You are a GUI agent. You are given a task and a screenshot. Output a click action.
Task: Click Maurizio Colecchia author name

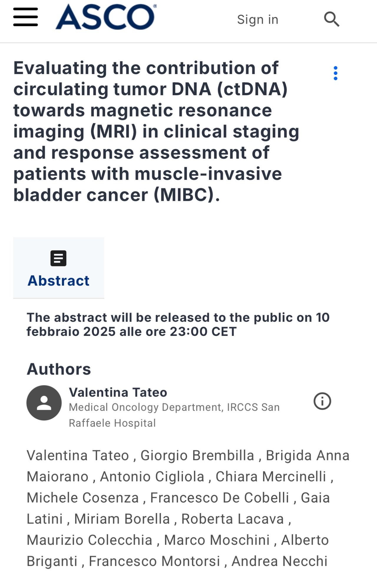tap(90, 540)
